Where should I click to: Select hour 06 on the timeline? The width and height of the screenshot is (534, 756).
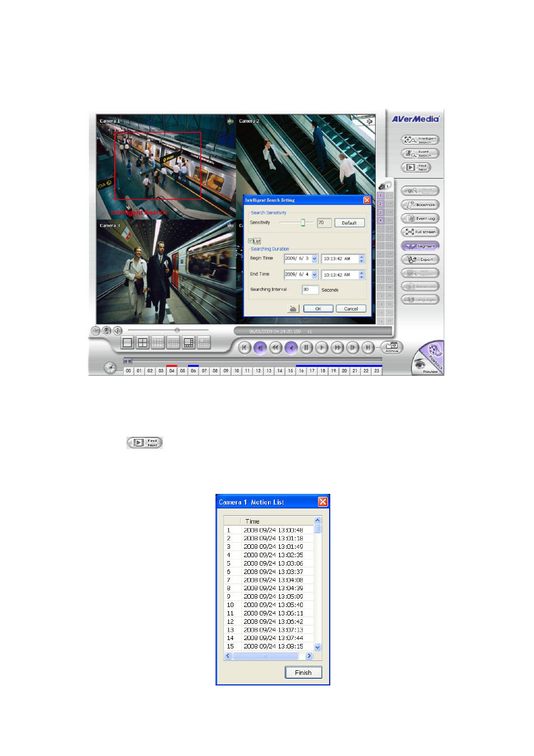(x=194, y=371)
